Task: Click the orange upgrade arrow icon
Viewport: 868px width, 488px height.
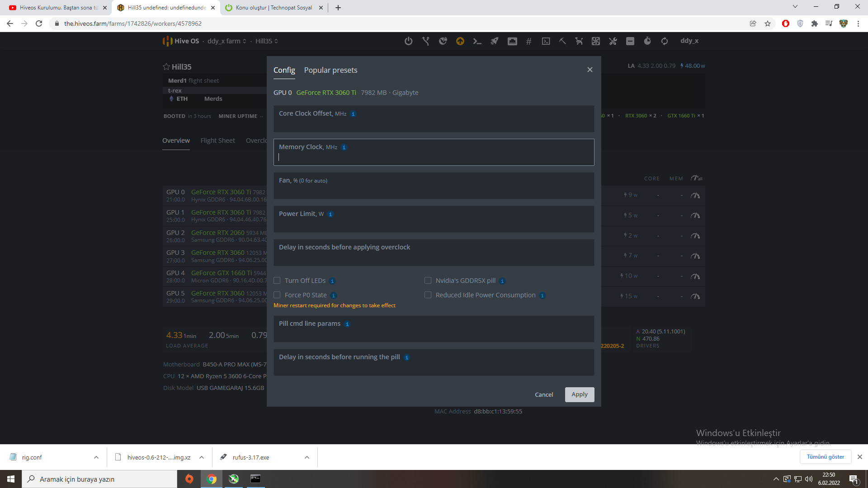Action: click(460, 41)
